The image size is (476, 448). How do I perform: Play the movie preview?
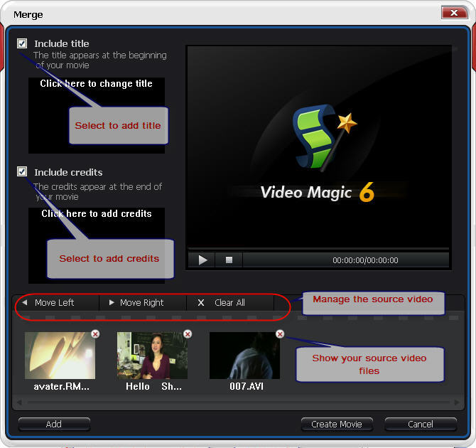(x=202, y=260)
